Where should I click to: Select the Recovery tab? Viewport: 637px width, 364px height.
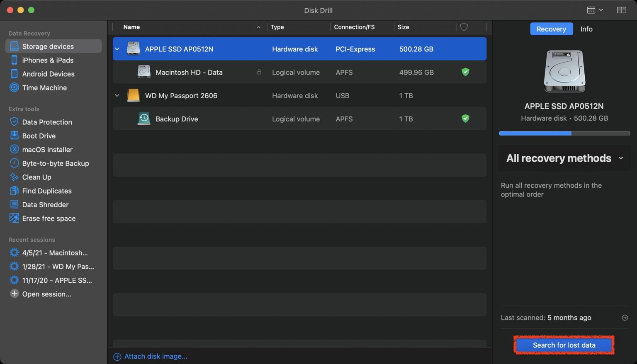551,29
